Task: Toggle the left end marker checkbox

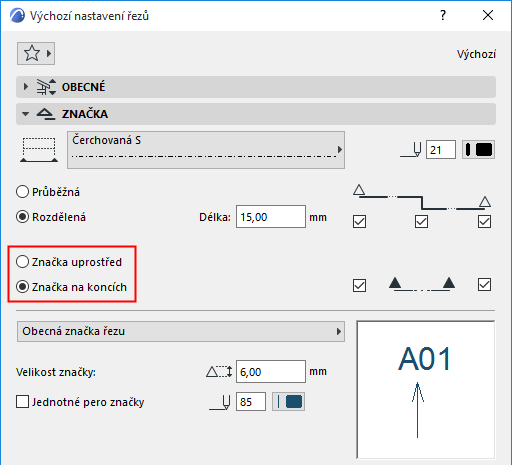Action: (359, 285)
